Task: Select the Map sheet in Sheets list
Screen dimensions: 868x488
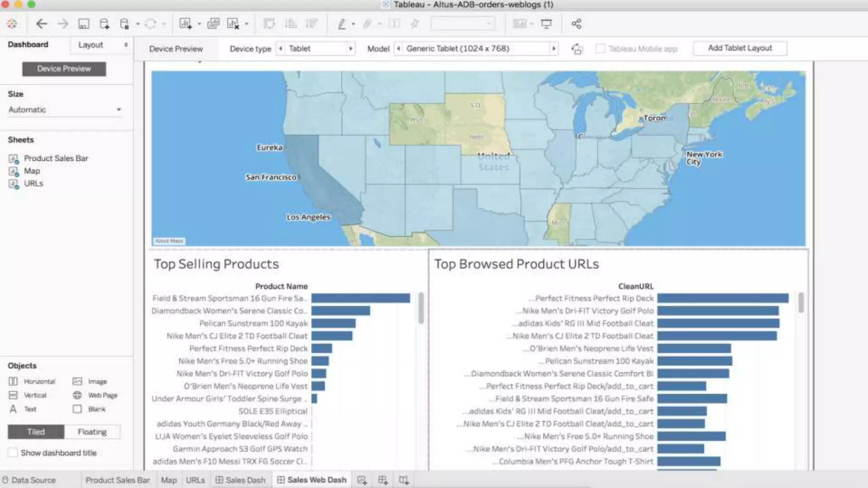Action: 32,171
